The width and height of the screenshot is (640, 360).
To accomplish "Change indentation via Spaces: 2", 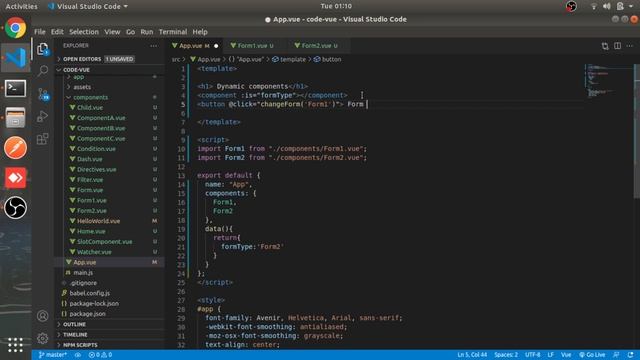I will coord(506,355).
